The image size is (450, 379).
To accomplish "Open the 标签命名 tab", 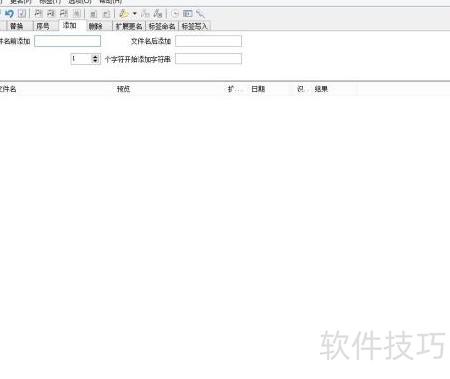I will tap(162, 26).
